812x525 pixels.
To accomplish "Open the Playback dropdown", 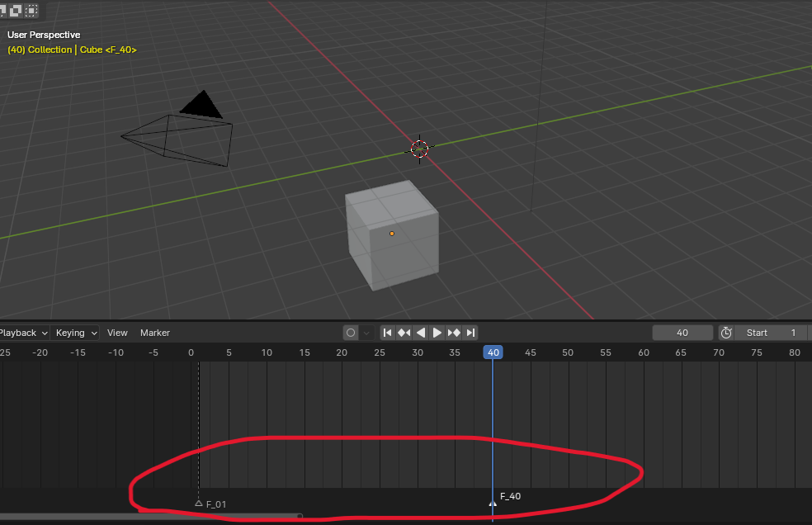I will point(23,333).
